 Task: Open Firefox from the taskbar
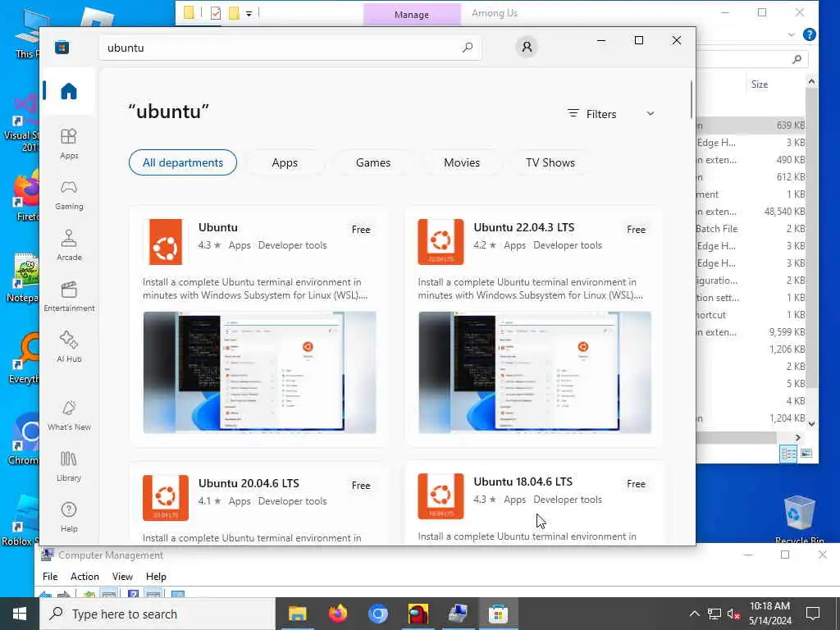pos(337,614)
